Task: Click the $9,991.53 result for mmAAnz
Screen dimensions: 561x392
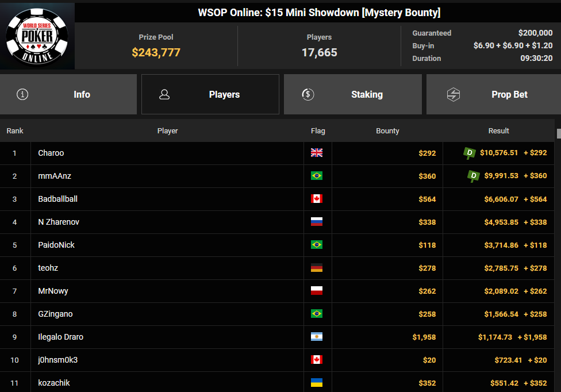Action: pyautogui.click(x=501, y=176)
